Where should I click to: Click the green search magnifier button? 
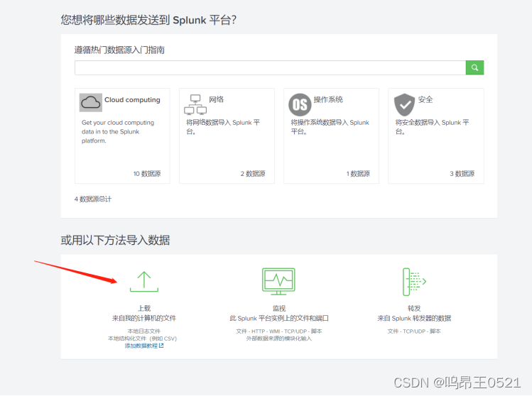click(474, 67)
